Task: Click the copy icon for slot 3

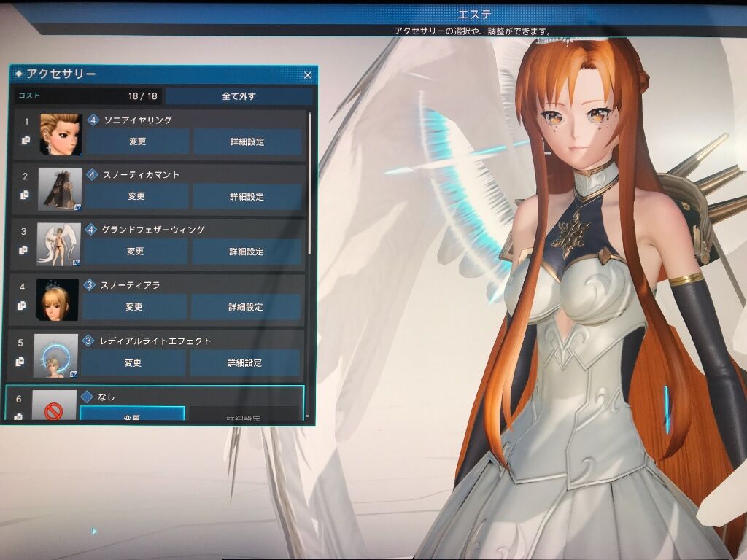Action: (x=23, y=250)
